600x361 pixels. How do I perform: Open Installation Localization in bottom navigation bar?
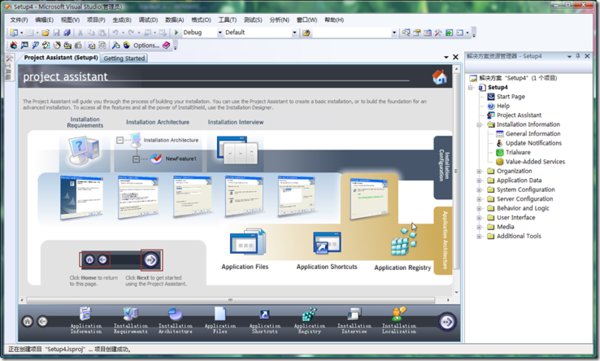click(x=399, y=320)
